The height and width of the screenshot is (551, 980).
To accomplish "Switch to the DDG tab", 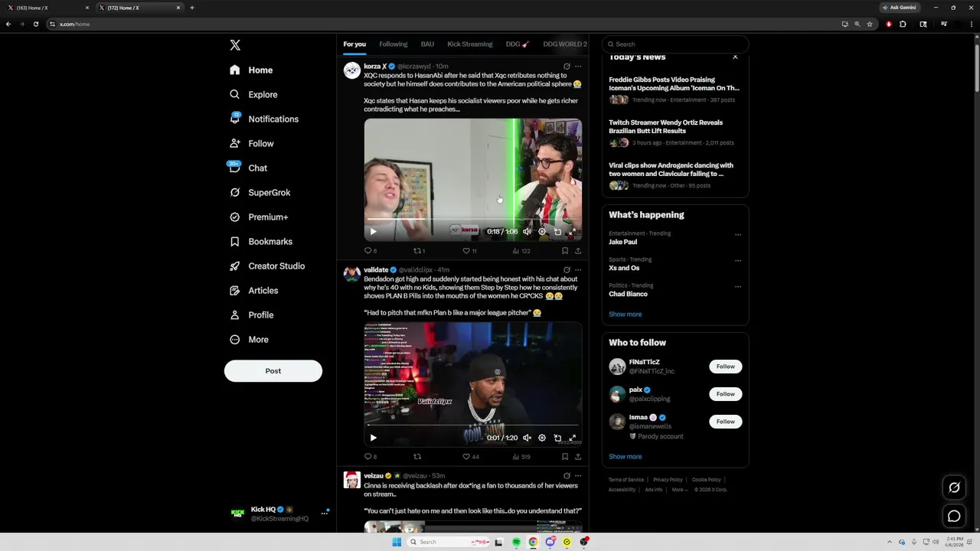I will coord(518,44).
